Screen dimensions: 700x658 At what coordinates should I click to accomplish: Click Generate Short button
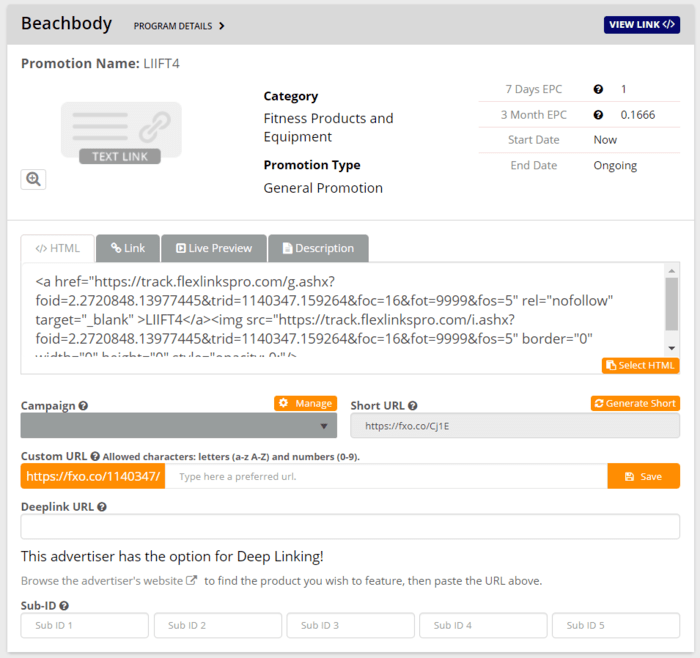point(635,404)
